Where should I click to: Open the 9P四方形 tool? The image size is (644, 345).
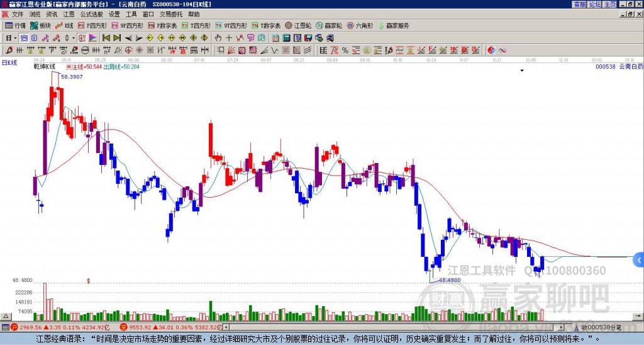coord(127,25)
